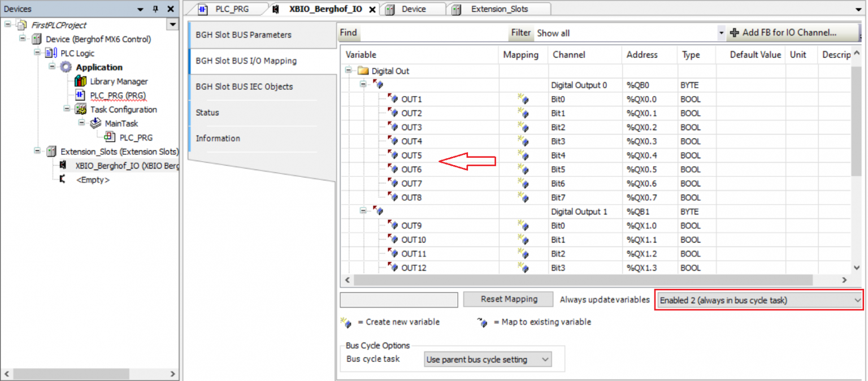Click the MainTask icon in tree
The height and width of the screenshot is (381, 868).
[96, 123]
